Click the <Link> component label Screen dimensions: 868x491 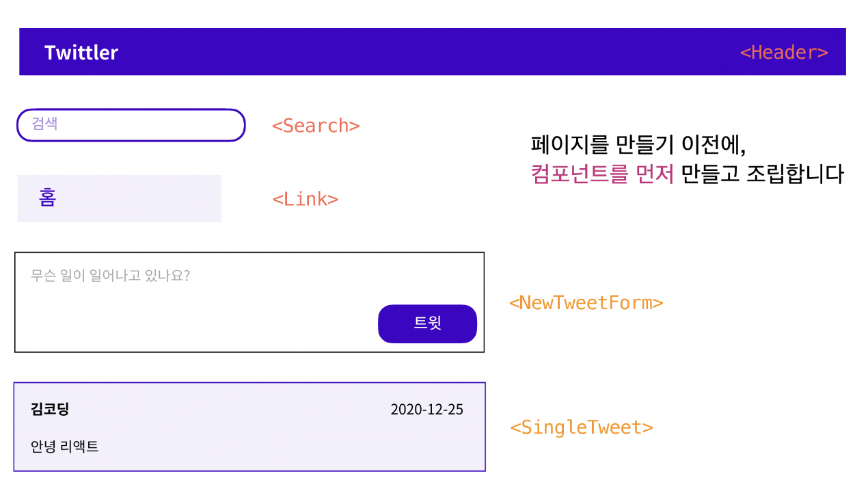point(305,199)
